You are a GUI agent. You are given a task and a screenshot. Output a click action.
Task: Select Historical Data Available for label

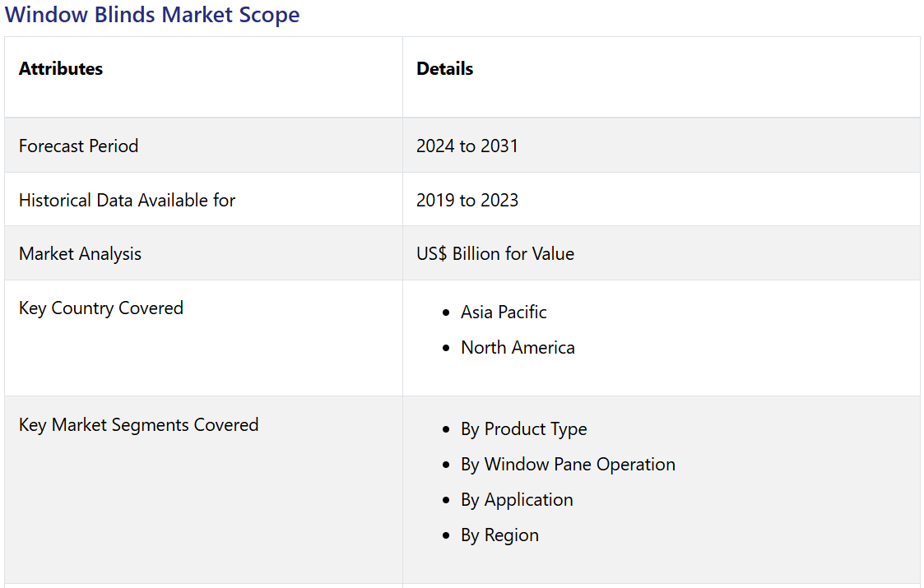coord(127,201)
